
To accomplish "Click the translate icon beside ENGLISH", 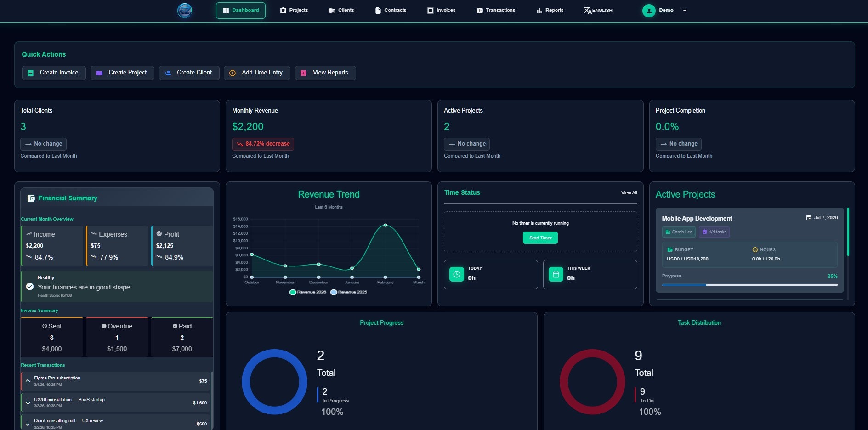I will [587, 10].
